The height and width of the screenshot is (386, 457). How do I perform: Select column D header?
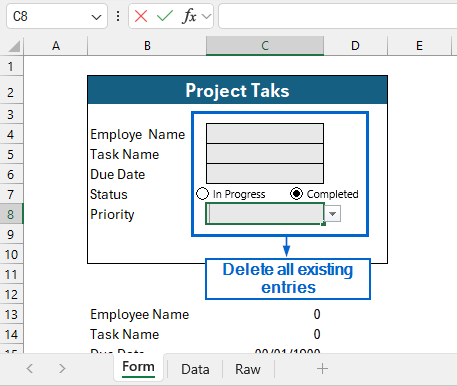pyautogui.click(x=355, y=46)
